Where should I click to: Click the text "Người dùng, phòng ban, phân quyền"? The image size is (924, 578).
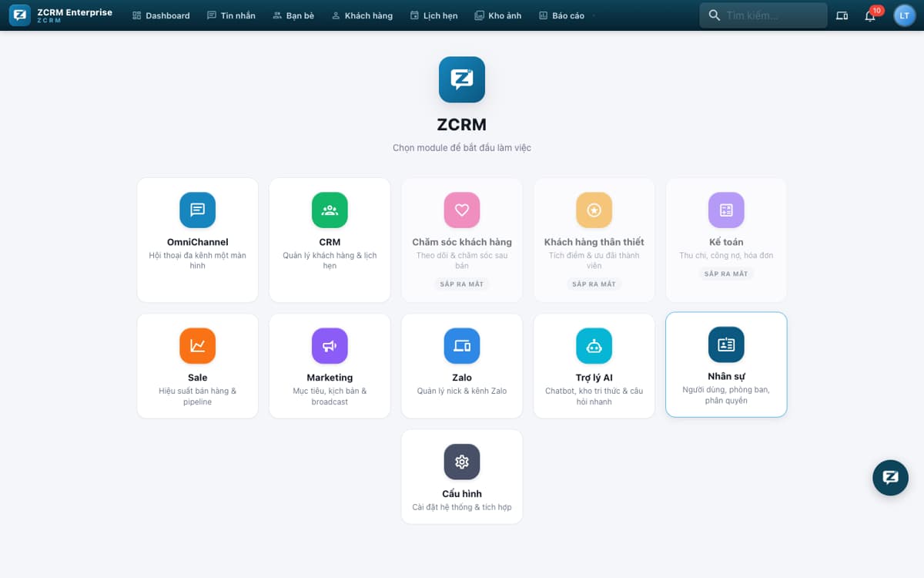(x=726, y=395)
